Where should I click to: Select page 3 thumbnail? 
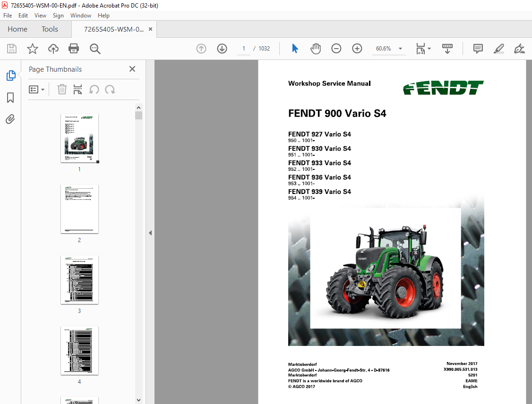pos(79,279)
